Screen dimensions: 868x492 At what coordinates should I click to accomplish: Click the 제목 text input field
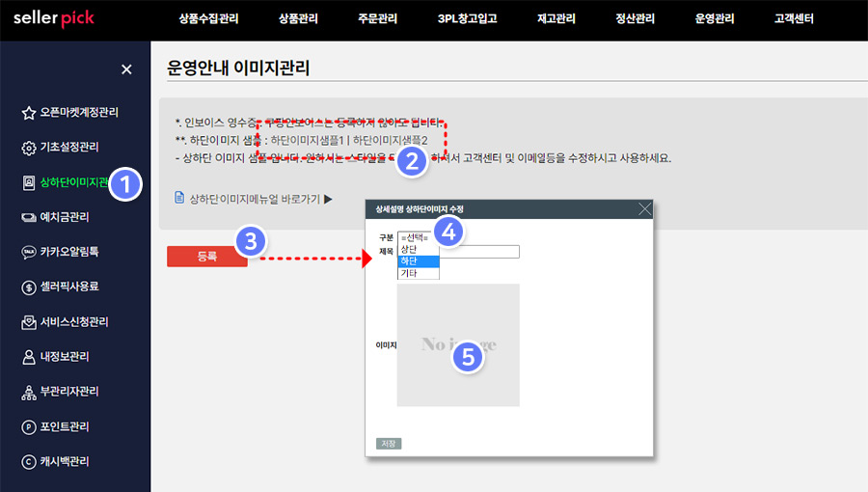479,252
